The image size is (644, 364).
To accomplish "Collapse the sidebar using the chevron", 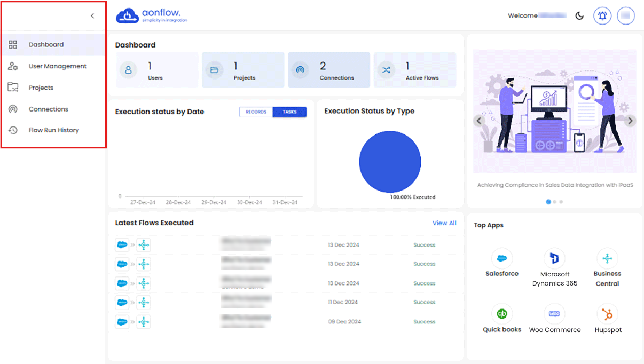I will tap(92, 16).
